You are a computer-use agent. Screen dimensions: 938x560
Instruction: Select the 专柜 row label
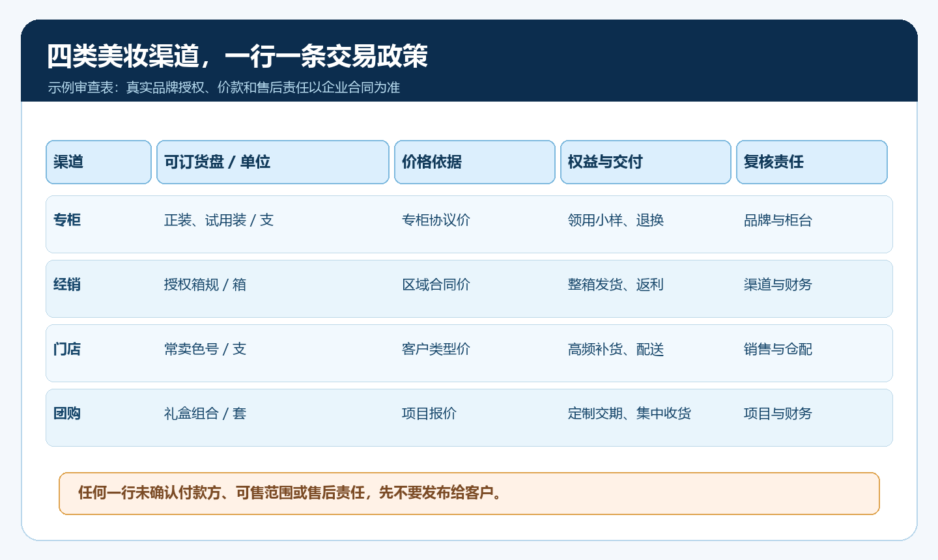[x=67, y=220]
